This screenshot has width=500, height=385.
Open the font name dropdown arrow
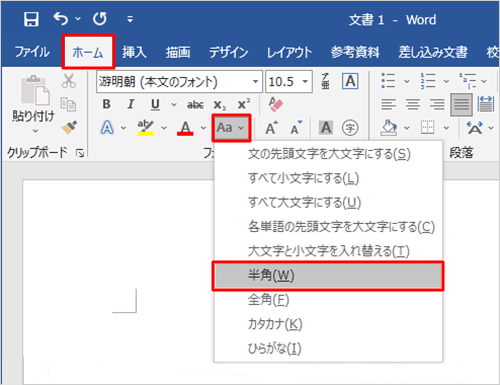[255, 81]
